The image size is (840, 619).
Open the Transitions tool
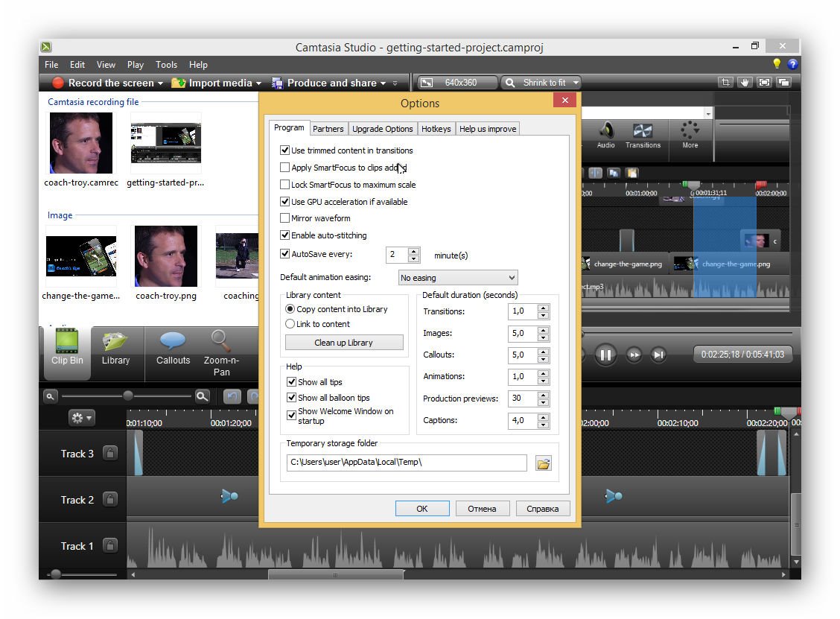click(643, 135)
